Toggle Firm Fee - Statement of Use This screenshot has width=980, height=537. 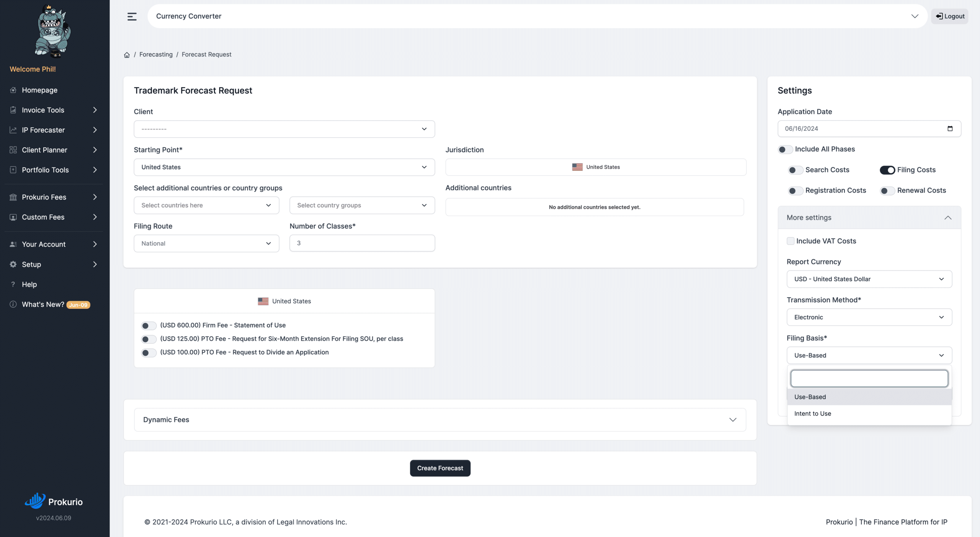pyautogui.click(x=149, y=325)
